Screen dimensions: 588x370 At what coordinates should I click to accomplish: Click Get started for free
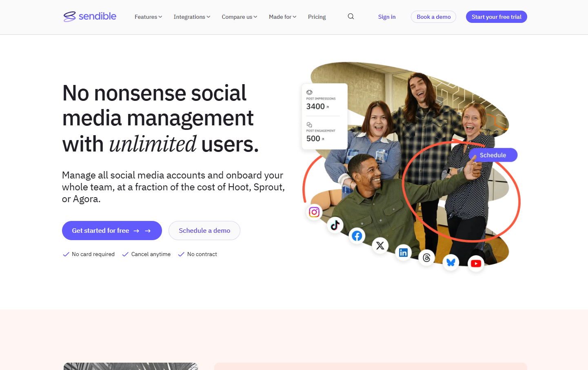[x=112, y=230]
